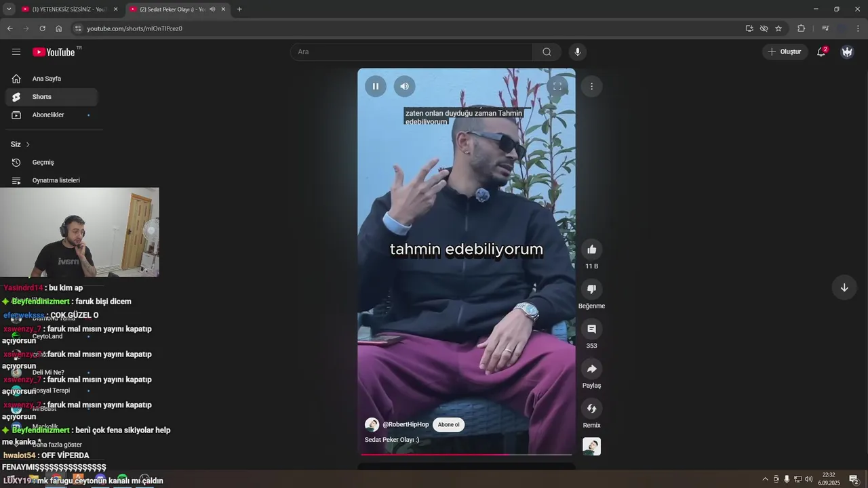Open the Short's three-dot options menu
Image resolution: width=868 pixels, height=488 pixels.
point(591,86)
